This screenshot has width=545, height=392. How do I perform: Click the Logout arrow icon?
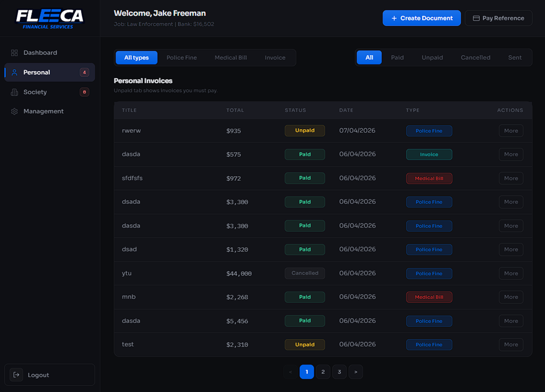16,375
